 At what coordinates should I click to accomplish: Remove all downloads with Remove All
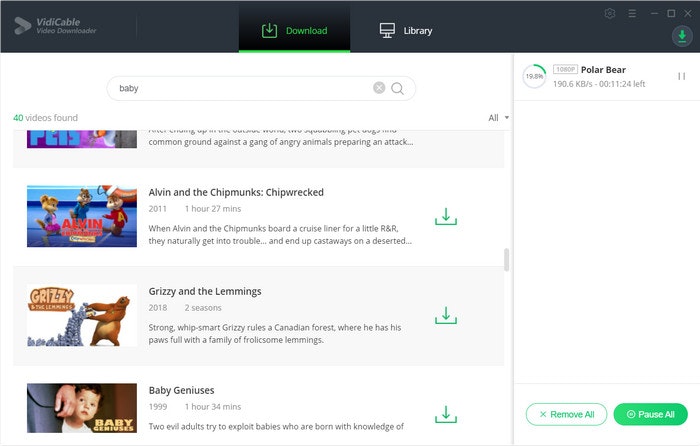(x=567, y=414)
